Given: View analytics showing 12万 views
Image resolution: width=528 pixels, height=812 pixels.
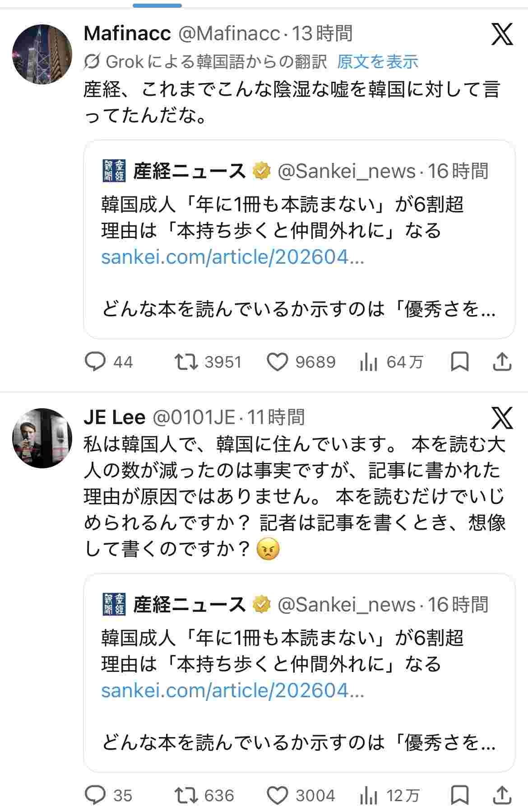Looking at the screenshot, I should tap(369, 795).
